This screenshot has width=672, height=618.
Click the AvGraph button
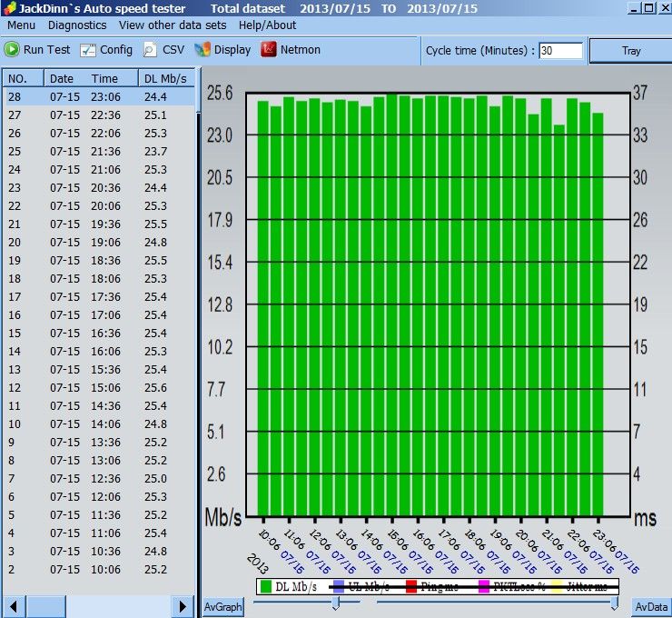pos(222,607)
